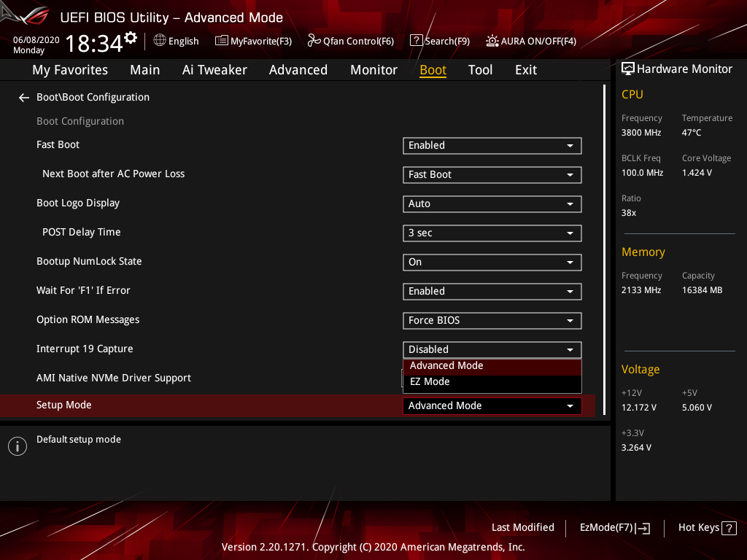The height and width of the screenshot is (560, 747).
Task: Click the Hot Keys question mark icon
Action: pos(729,528)
